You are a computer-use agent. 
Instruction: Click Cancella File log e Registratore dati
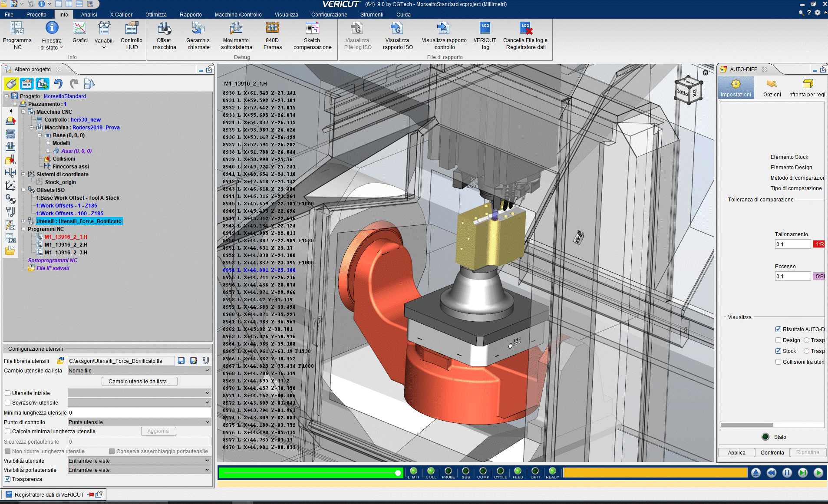525,36
